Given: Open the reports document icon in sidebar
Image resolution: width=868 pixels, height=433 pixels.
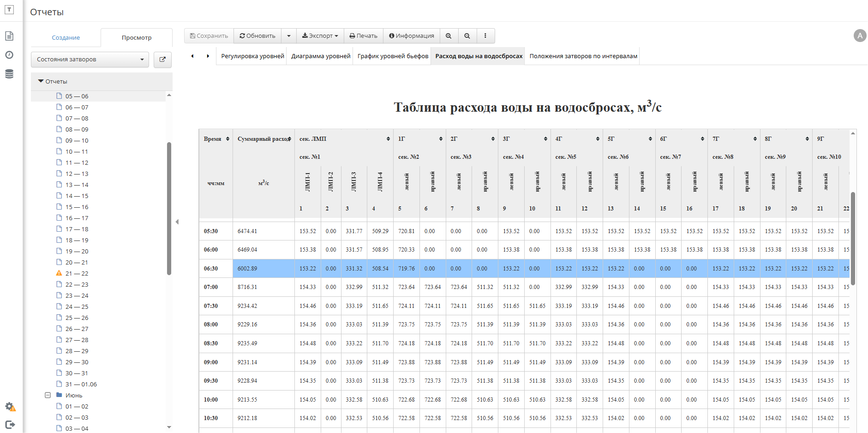Looking at the screenshot, I should tap(9, 36).
